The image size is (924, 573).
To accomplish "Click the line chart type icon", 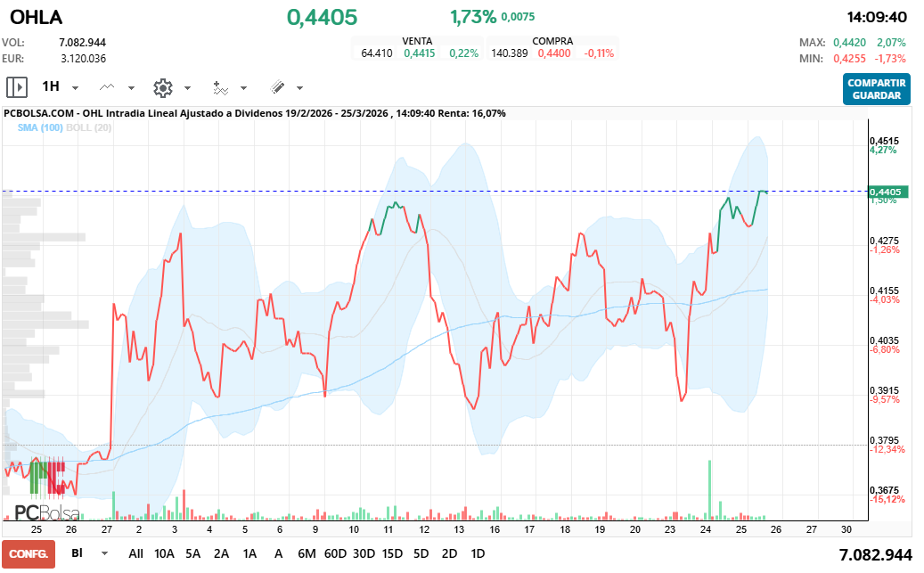I will point(108,87).
